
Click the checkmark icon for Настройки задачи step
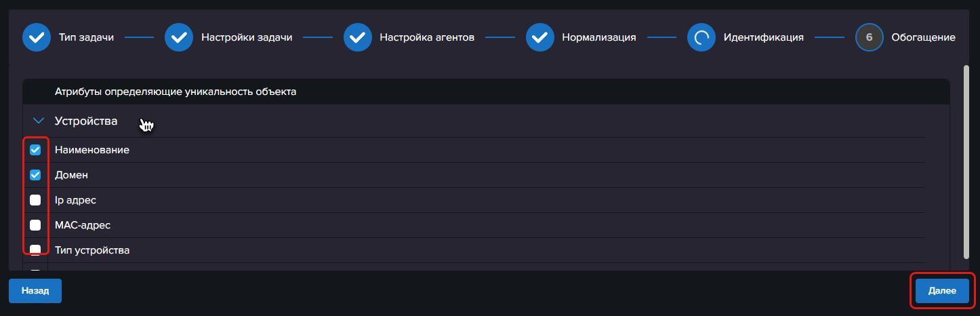[179, 37]
